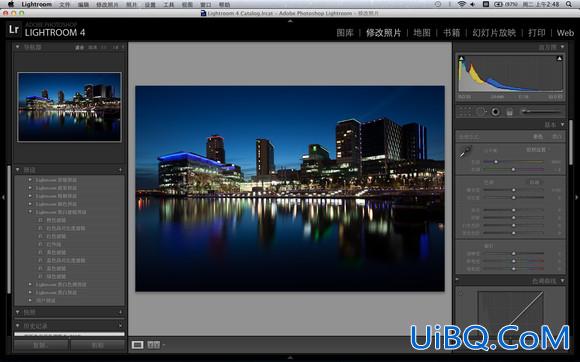Collapse the expanded Lightroom preset folder

coord(30,212)
